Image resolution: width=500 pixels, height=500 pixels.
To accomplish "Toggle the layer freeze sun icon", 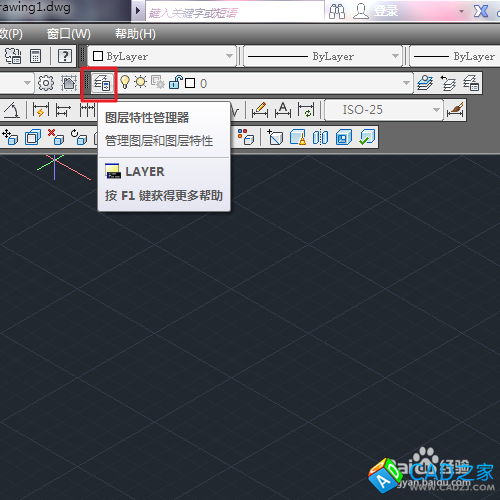I will (140, 82).
